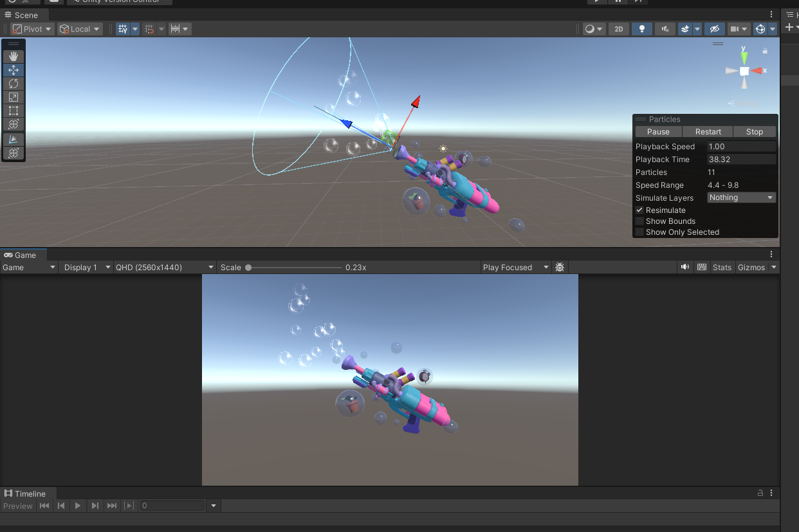This screenshot has width=799, height=532.
Task: Mute scene audio with speaker icon
Action: pyautogui.click(x=665, y=29)
